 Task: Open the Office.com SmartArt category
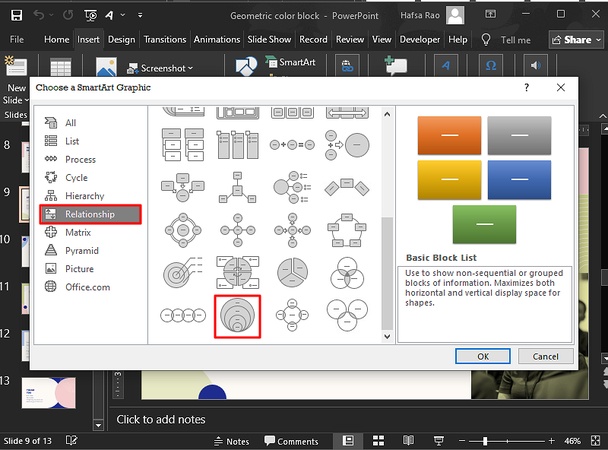click(x=87, y=287)
